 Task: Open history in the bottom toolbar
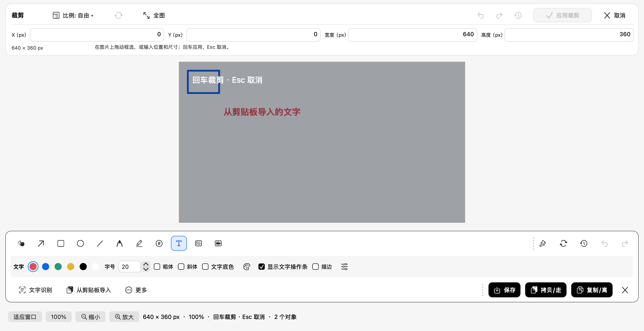point(584,243)
